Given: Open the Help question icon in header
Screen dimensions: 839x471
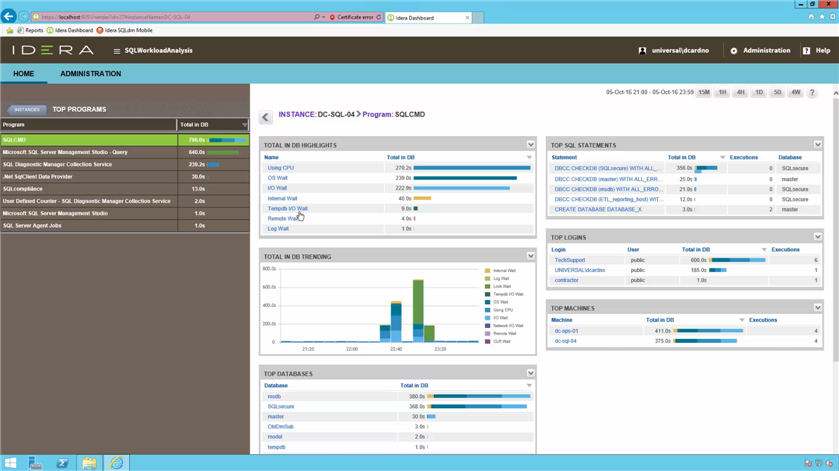Looking at the screenshot, I should click(806, 51).
